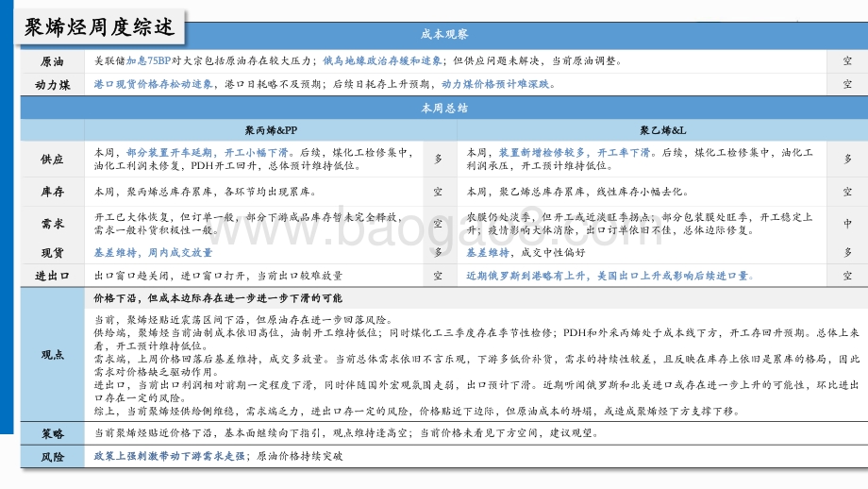
Task: Click the 多 rating for 聚乙烯 现货
Action: (847, 253)
